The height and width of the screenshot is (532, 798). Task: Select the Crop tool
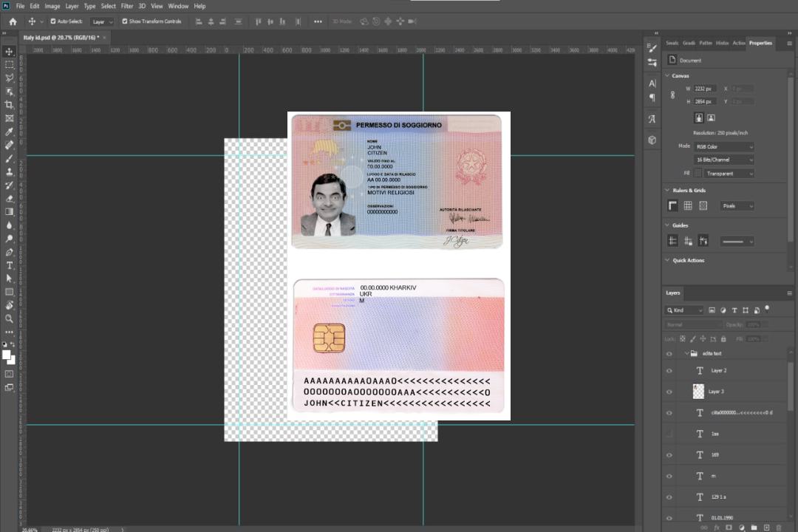click(x=9, y=105)
